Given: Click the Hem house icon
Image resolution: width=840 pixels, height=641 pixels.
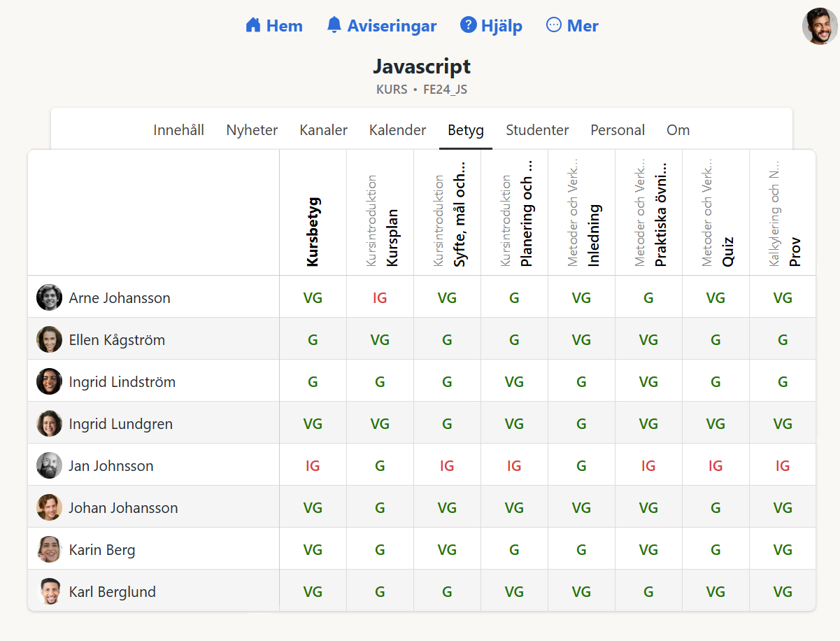Looking at the screenshot, I should (253, 26).
